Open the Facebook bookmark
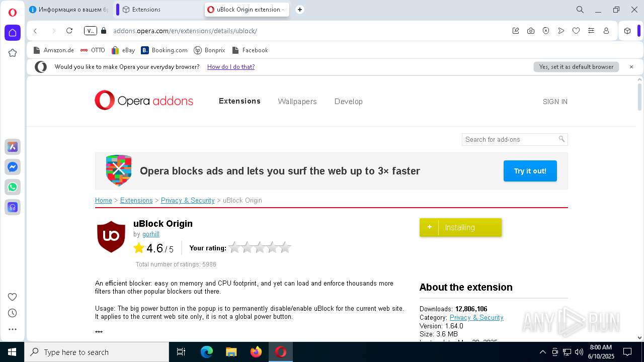 point(250,50)
